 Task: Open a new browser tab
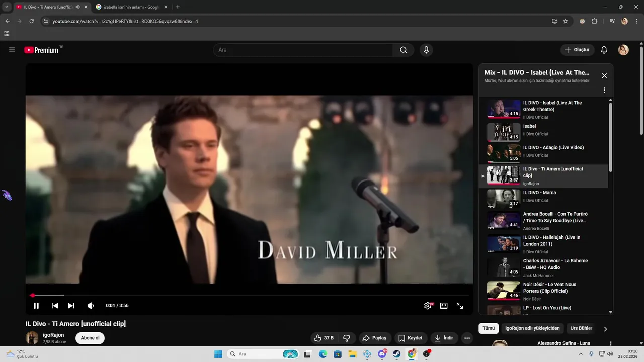click(178, 7)
